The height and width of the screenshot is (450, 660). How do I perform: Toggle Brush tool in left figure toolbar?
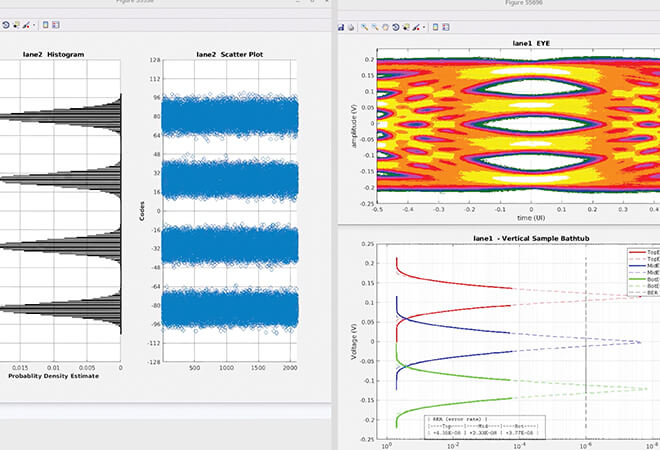click(x=26, y=23)
